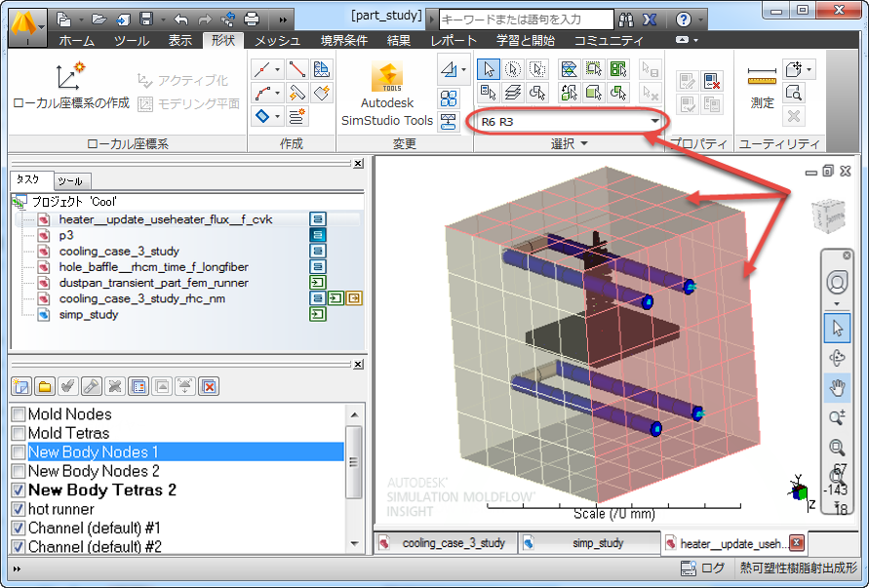Click the red X clean layers icon
This screenshot has width=869, height=588.
(x=209, y=386)
